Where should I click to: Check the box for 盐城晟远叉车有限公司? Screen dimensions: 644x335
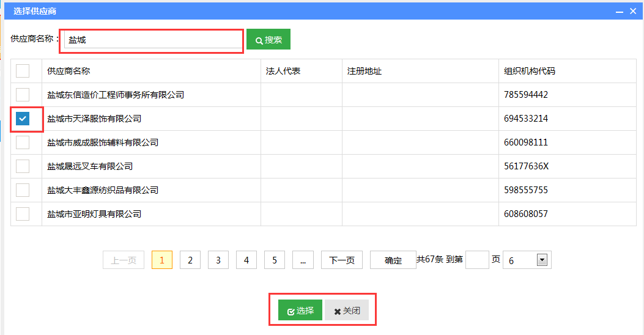[x=23, y=166]
